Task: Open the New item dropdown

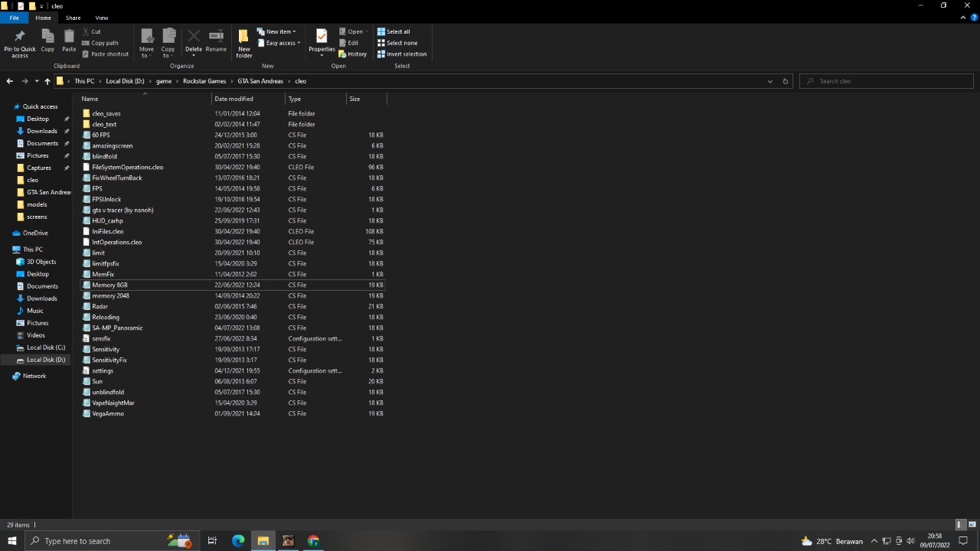Action: pos(276,31)
